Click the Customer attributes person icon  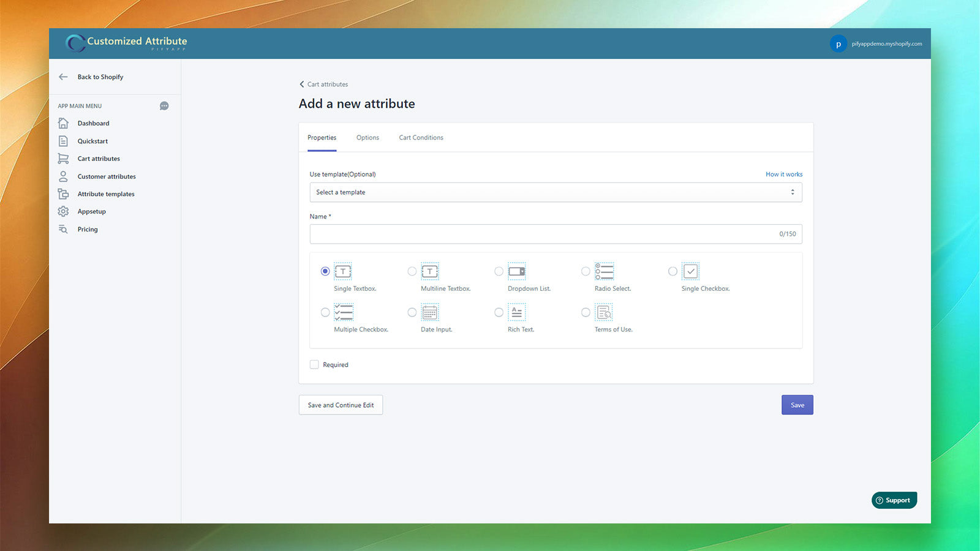pyautogui.click(x=63, y=176)
